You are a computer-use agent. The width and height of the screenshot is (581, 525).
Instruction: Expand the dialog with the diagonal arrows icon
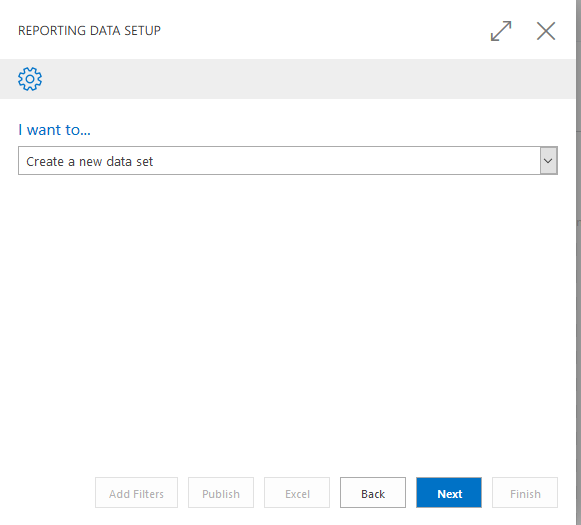pos(501,31)
